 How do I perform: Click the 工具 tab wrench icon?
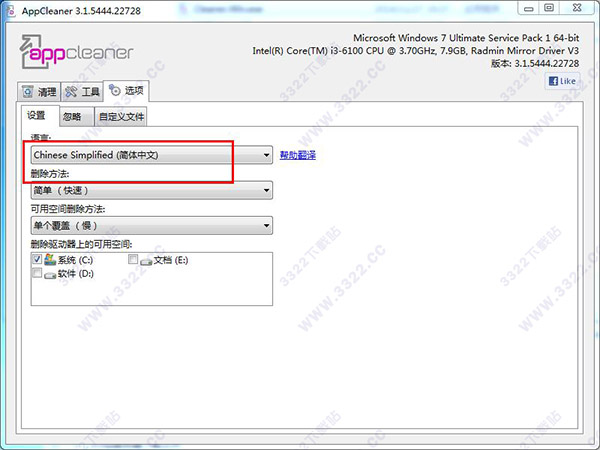[x=71, y=92]
